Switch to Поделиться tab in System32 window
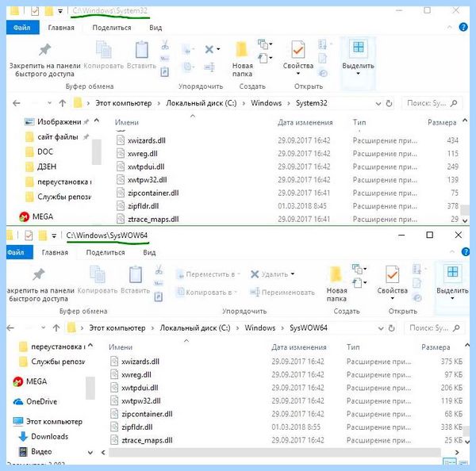Viewport: 476px width, 471px height. click(x=112, y=28)
